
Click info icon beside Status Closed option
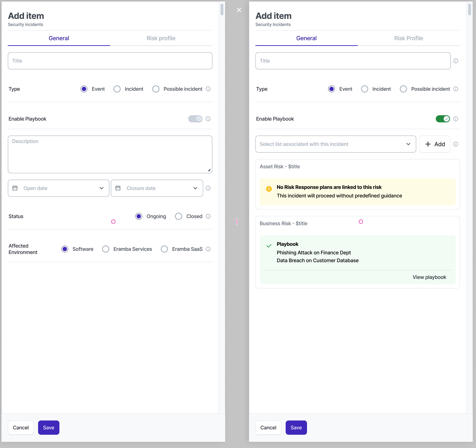[208, 216]
